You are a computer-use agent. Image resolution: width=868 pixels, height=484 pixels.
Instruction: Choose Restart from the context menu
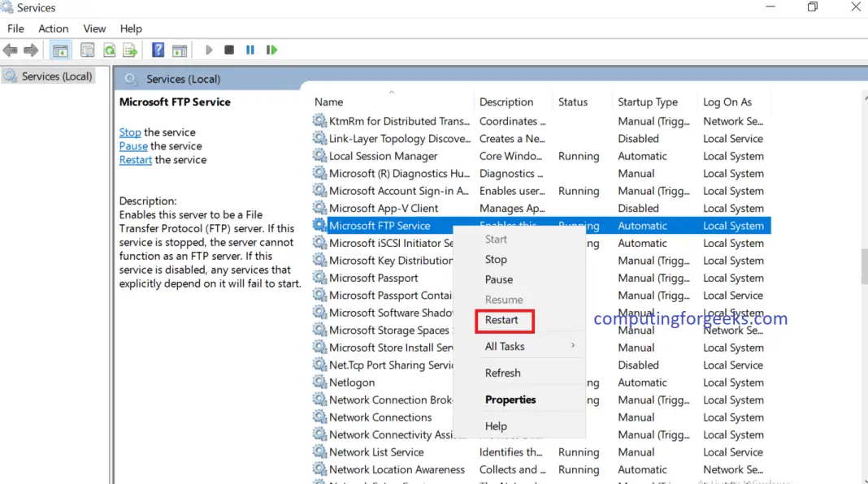(504, 320)
